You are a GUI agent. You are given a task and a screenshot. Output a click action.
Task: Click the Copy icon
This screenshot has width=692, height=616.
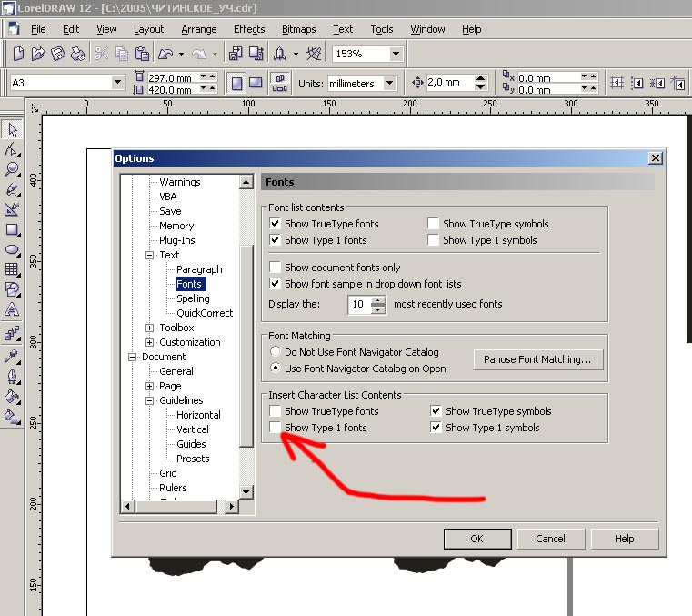(122, 54)
